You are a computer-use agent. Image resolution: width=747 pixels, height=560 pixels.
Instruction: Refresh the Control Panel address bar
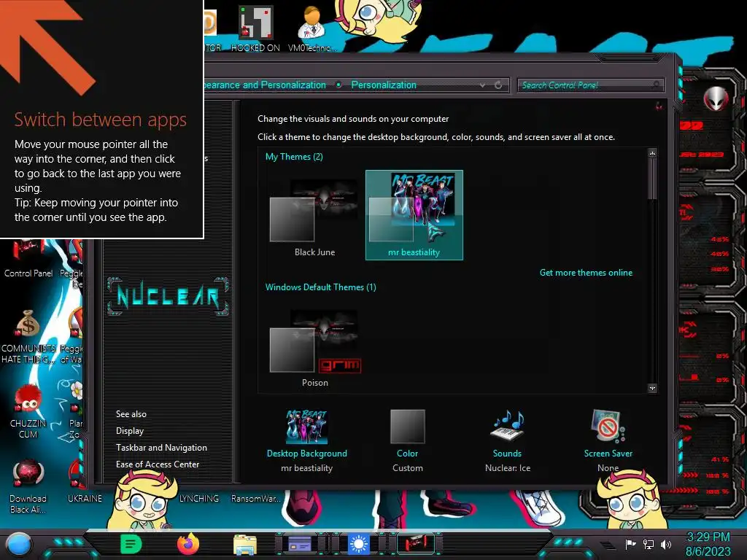(x=498, y=85)
